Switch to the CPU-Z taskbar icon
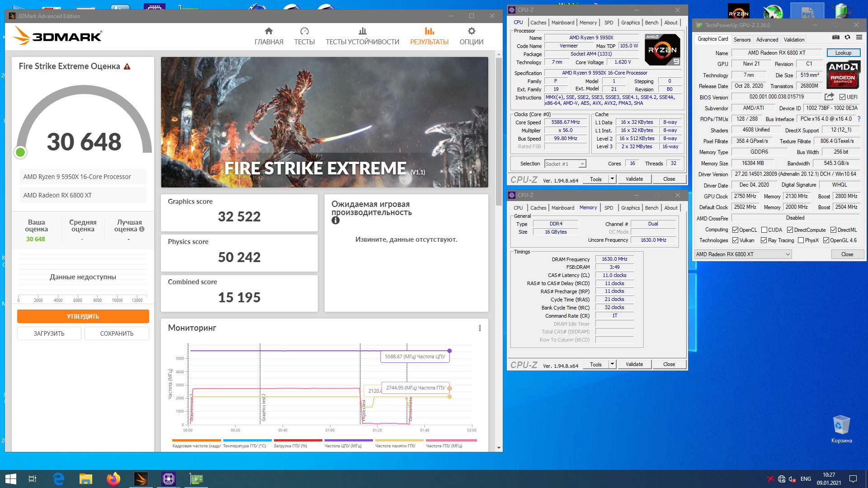Image resolution: width=868 pixels, height=488 pixels. coord(168,479)
